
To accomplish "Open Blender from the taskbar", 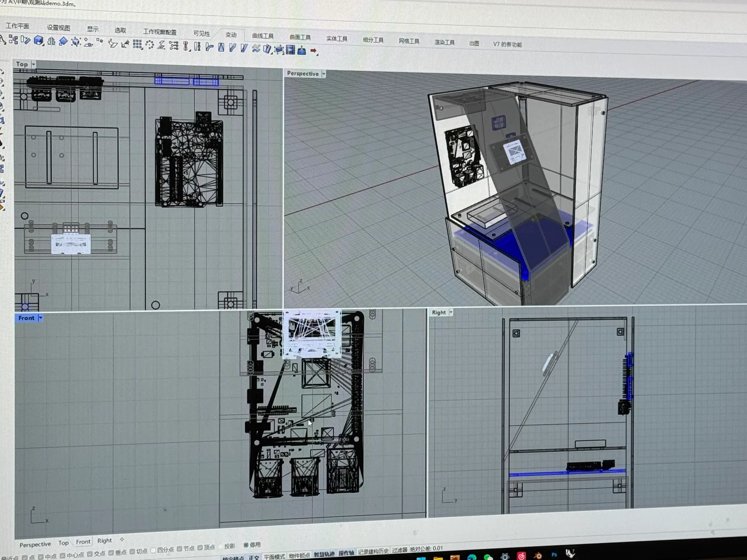I will [x=537, y=555].
